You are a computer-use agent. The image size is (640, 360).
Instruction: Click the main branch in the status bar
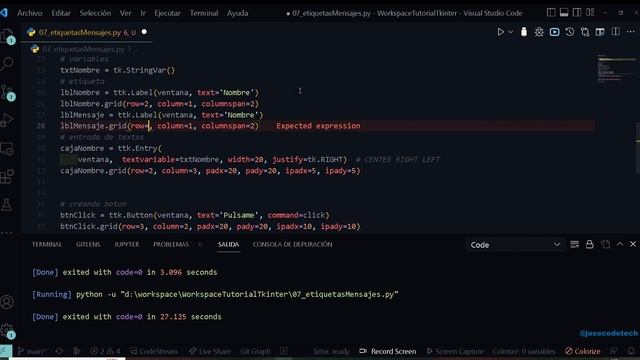click(x=32, y=351)
